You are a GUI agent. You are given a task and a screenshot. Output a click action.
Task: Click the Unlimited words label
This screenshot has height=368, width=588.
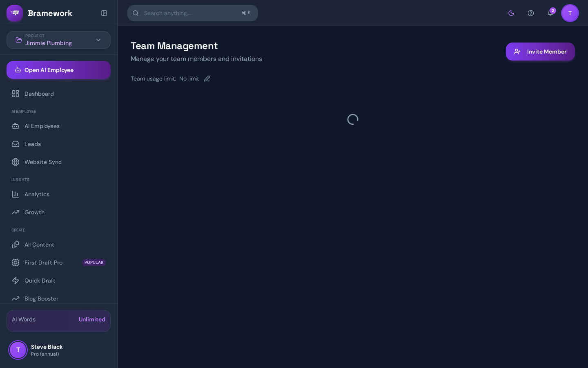92,319
